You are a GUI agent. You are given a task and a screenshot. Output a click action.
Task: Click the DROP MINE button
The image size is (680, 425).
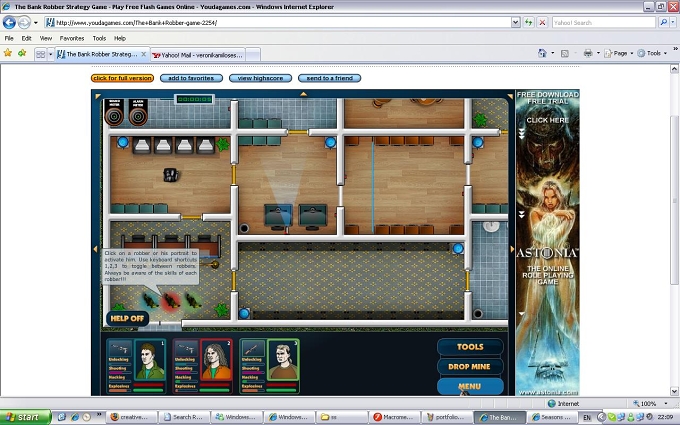click(x=470, y=366)
